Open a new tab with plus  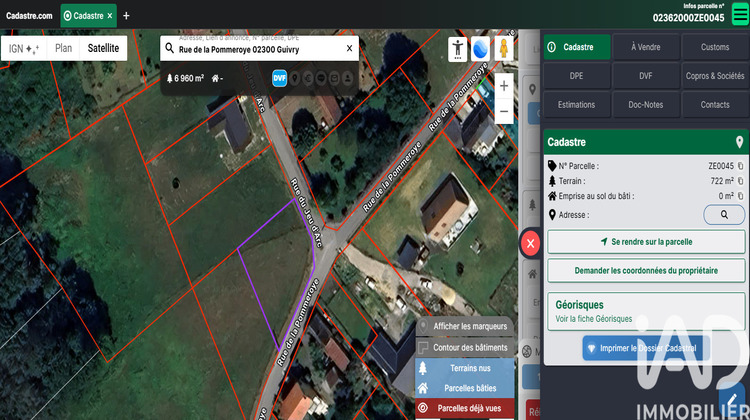[x=126, y=16]
